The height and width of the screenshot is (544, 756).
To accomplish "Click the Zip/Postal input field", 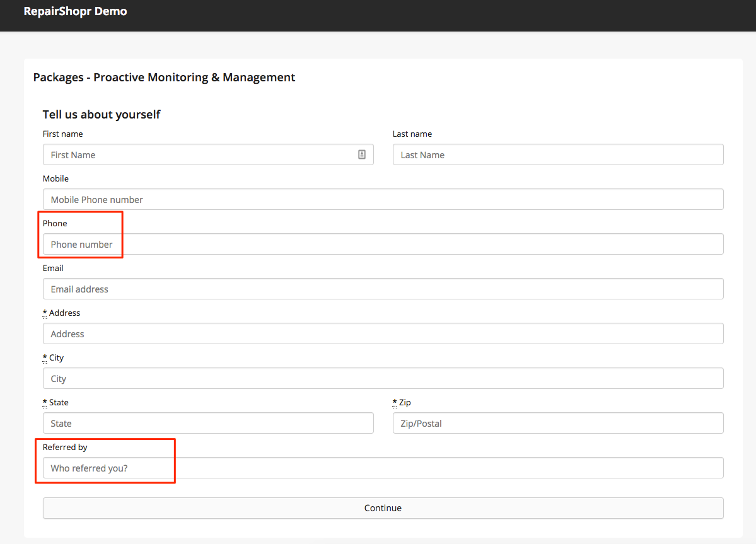I will pos(558,424).
